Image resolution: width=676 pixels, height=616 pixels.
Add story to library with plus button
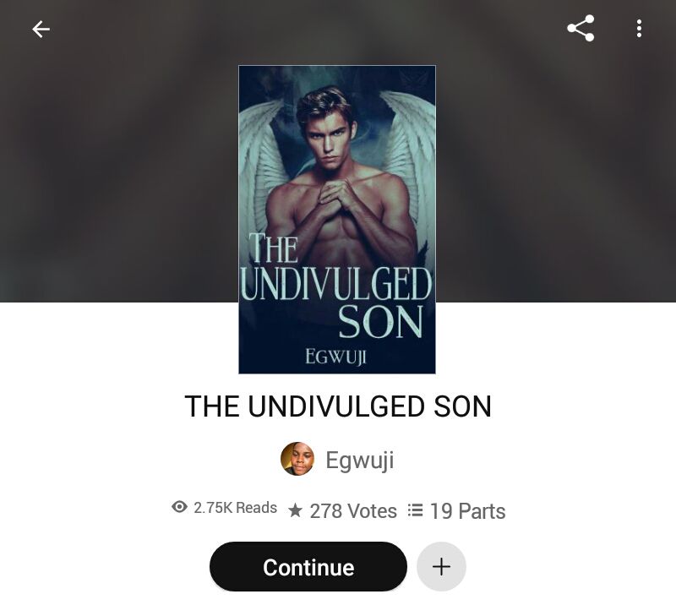tap(441, 566)
